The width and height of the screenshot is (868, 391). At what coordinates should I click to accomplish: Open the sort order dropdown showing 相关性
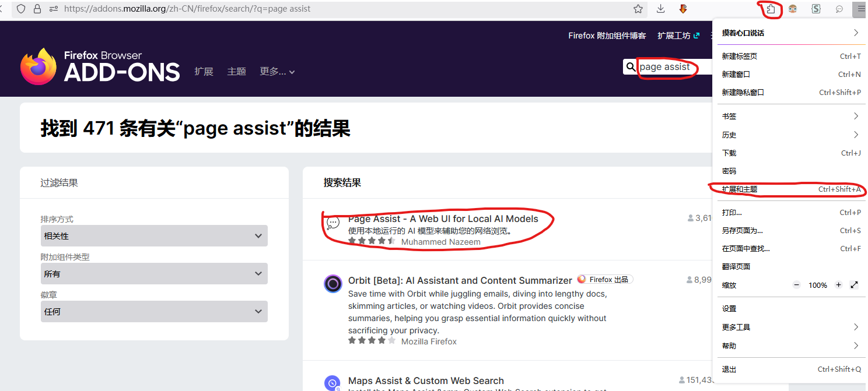pyautogui.click(x=154, y=236)
